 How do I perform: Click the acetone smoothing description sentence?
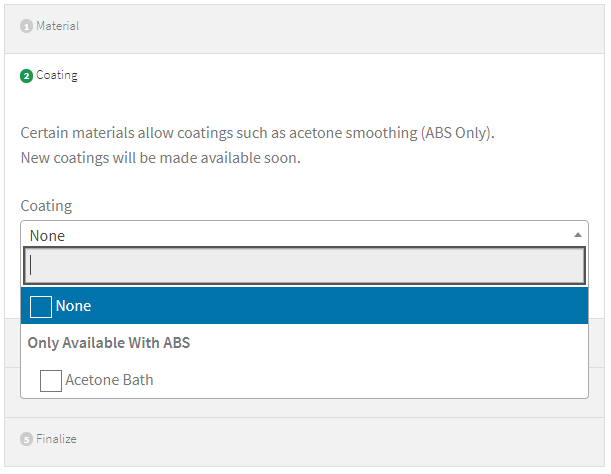(257, 133)
